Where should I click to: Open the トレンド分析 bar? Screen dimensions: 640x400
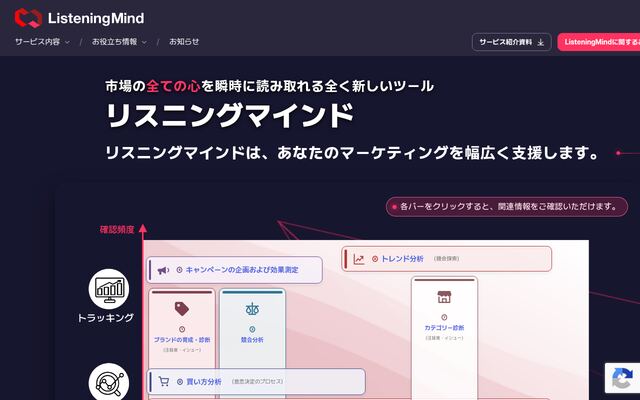[x=447, y=259]
